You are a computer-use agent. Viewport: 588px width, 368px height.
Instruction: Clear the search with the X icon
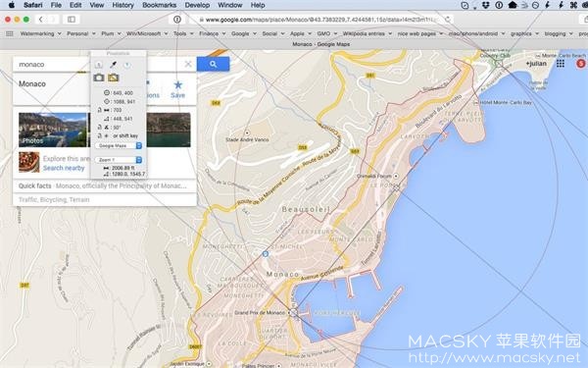click(188, 64)
